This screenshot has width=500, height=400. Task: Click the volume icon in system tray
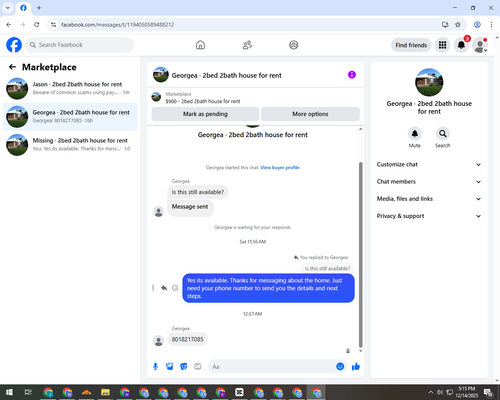coord(440,392)
